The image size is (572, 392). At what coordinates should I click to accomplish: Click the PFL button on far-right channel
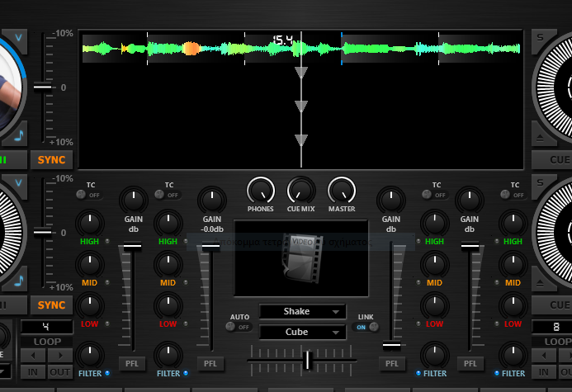[470, 364]
